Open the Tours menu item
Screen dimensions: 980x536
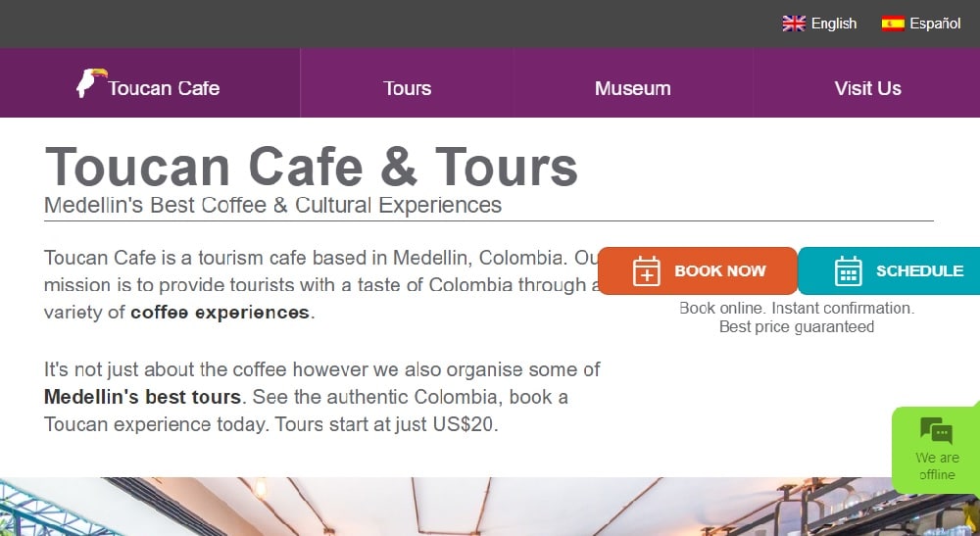click(408, 88)
